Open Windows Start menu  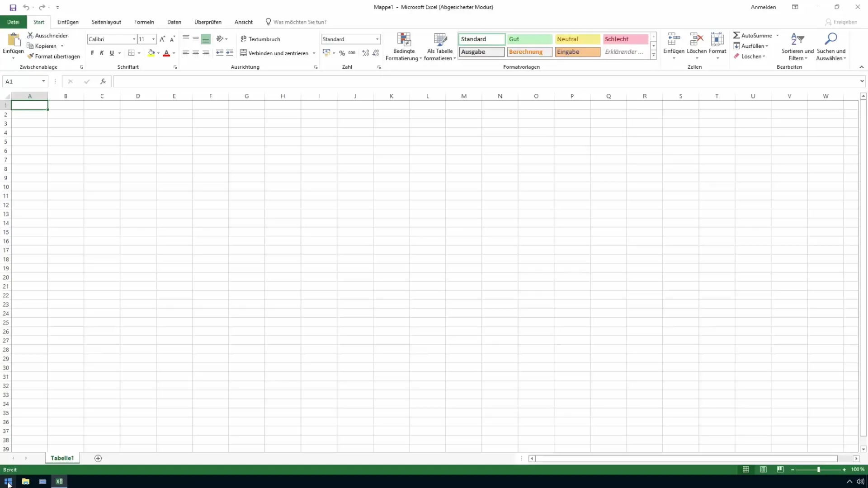[x=8, y=481]
